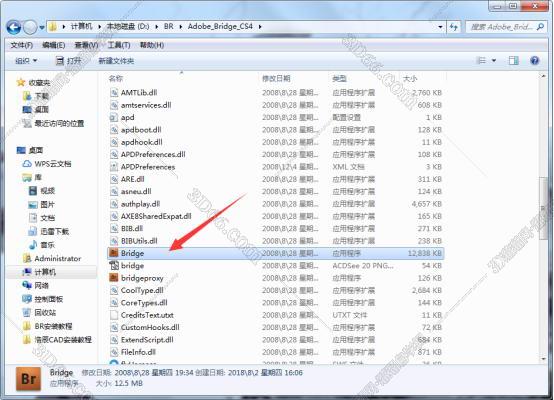The height and width of the screenshot is (400, 554).
Task: Click the Br icon in details pane
Action: tap(29, 379)
